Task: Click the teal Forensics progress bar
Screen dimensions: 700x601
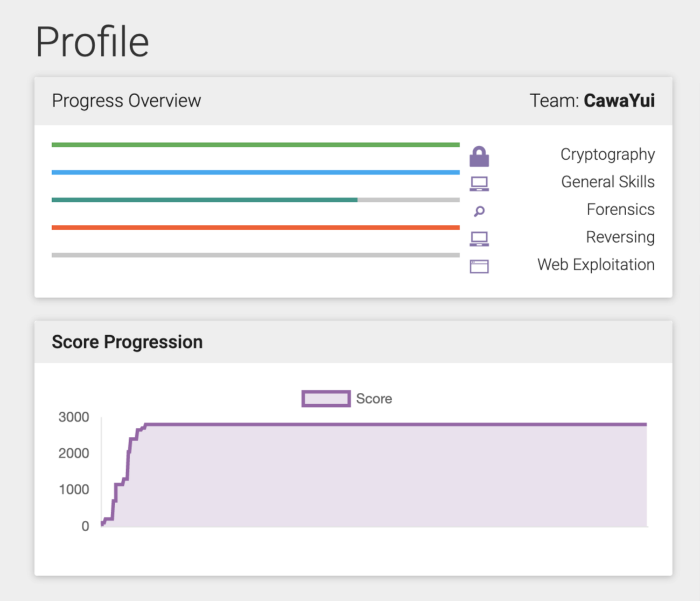Action: (205, 200)
